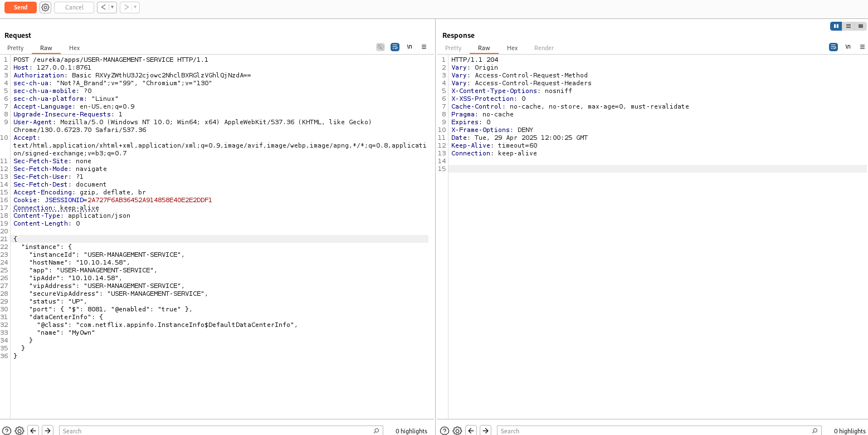Click the Request search input field
This screenshot has width=868, height=435.
pyautogui.click(x=217, y=431)
